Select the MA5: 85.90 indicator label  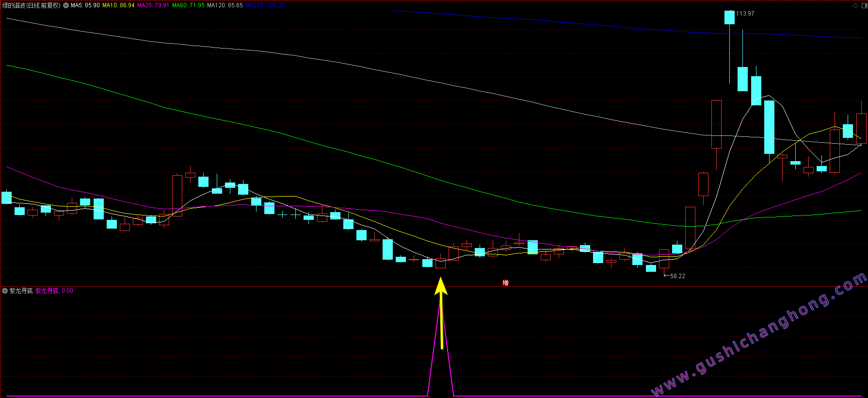[85, 5]
